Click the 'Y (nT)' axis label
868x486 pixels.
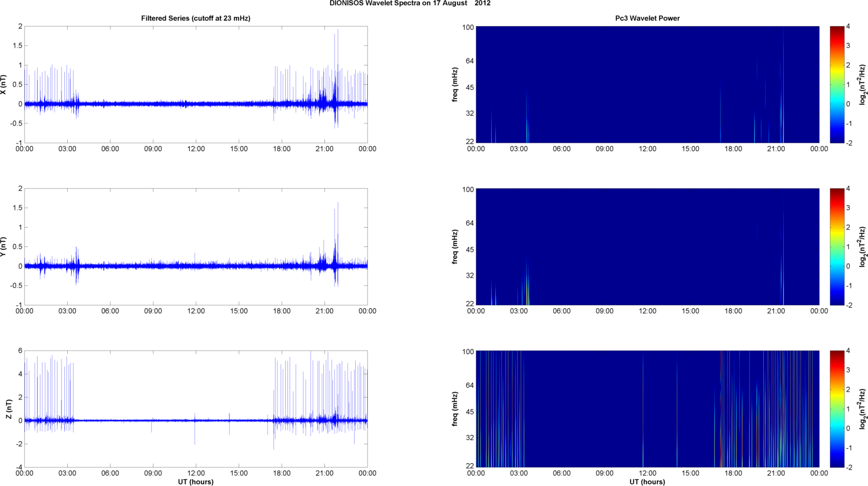tap(4, 246)
